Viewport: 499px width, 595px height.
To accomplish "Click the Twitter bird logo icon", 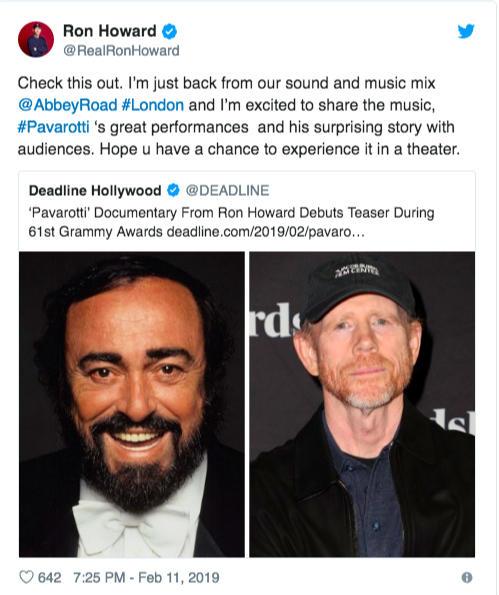I will tap(466, 31).
